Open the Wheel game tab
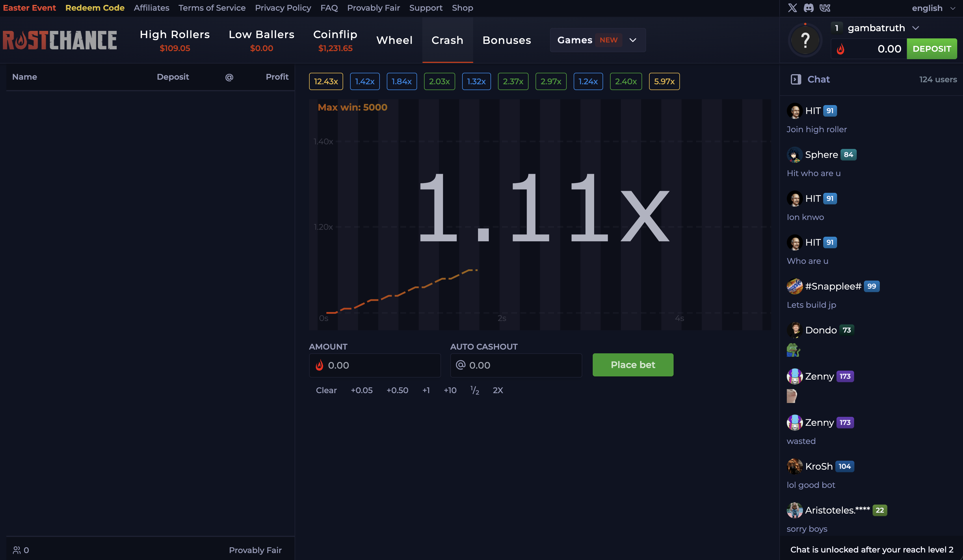Screen dimensions: 963x560 (394, 40)
